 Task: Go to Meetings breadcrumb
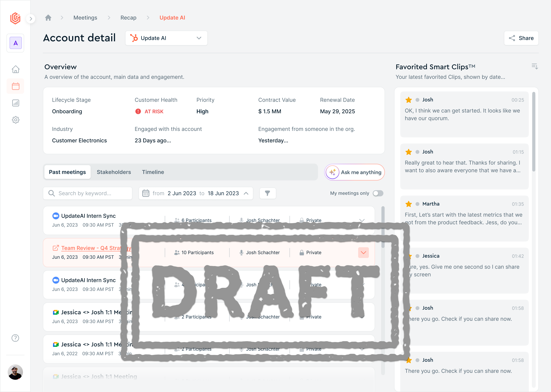85,18
